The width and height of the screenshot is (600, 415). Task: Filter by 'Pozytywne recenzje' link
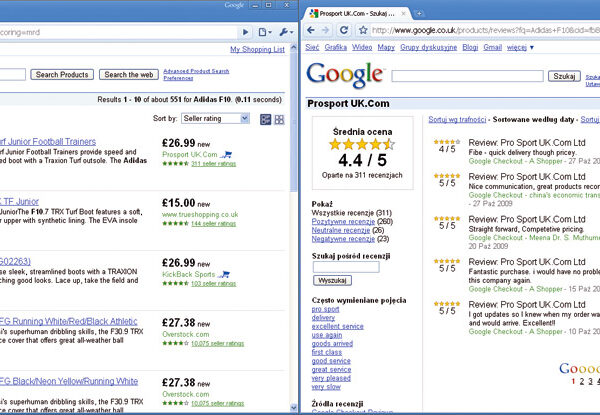(x=341, y=220)
